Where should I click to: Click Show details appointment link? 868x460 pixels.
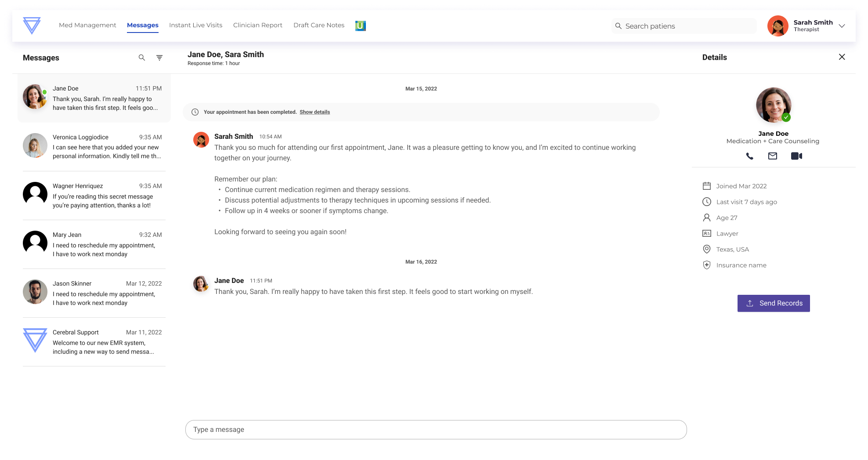click(x=315, y=112)
